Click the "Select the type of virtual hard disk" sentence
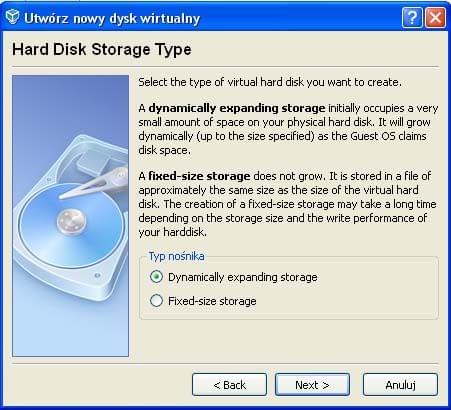 (270, 82)
